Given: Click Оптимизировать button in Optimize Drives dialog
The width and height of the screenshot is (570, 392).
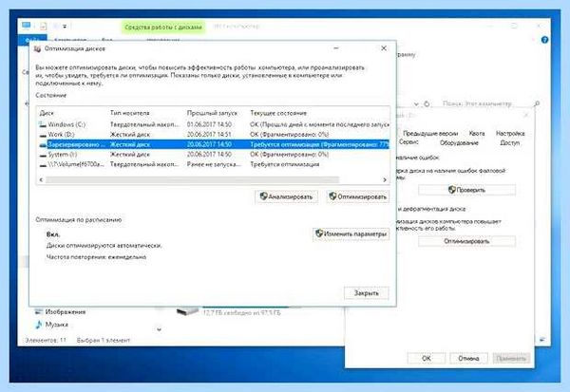Looking at the screenshot, I should pos(358,196).
